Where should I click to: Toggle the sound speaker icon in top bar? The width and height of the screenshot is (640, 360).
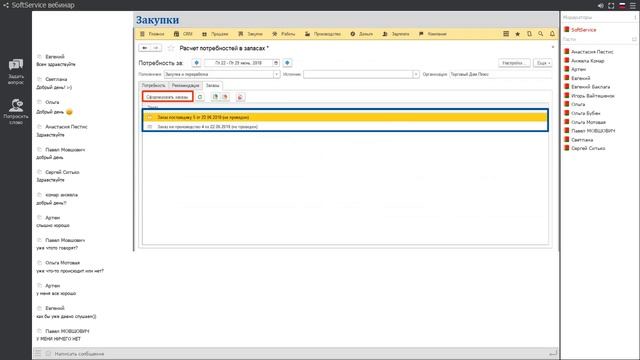pos(600,5)
